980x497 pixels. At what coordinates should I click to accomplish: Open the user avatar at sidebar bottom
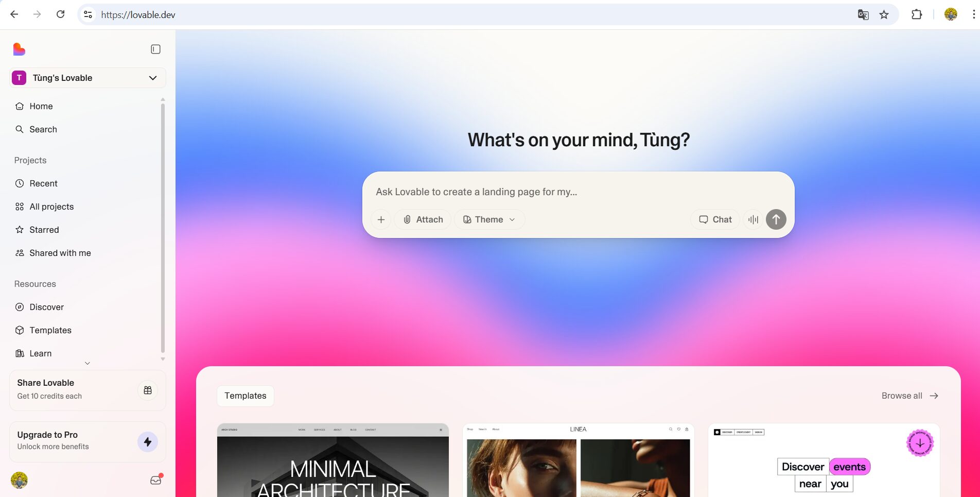click(19, 480)
